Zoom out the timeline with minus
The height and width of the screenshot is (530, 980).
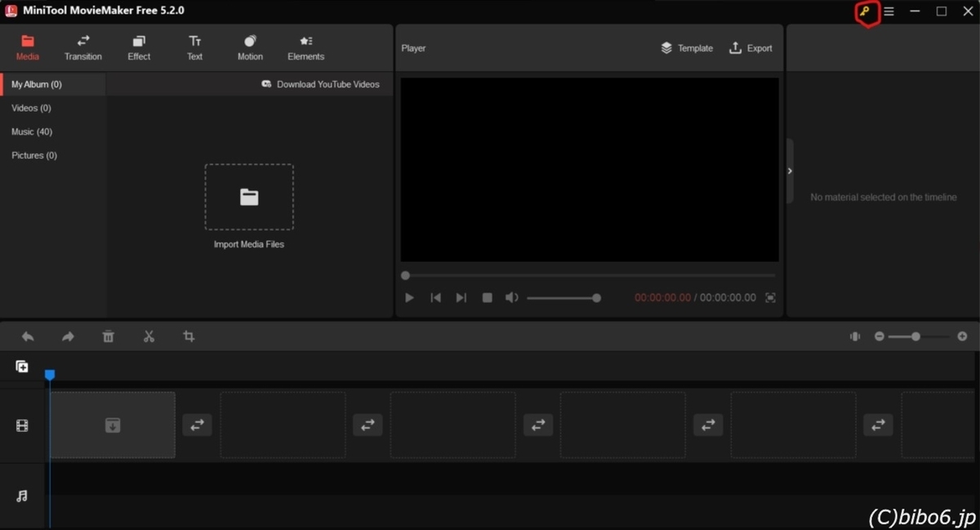click(880, 336)
